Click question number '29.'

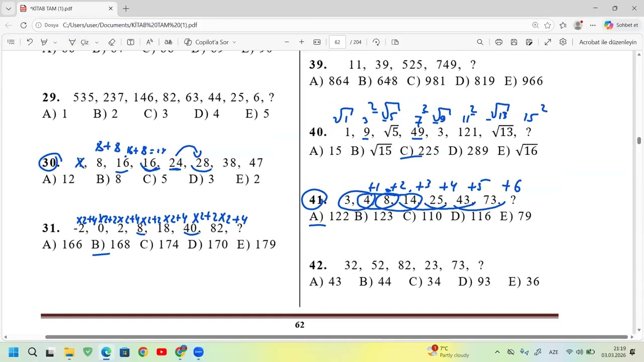coord(51,98)
